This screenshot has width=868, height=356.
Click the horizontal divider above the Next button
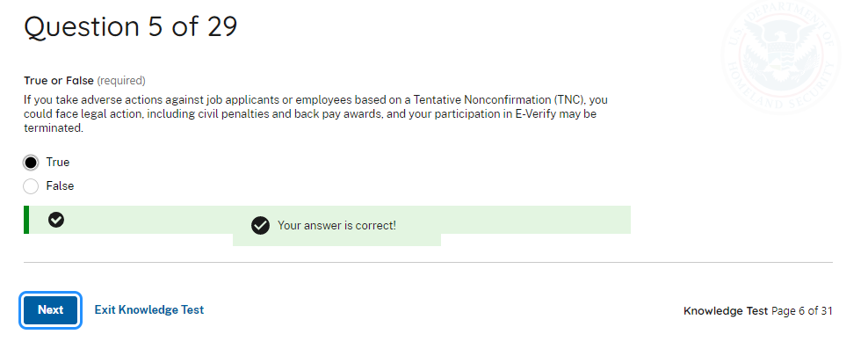point(428,262)
